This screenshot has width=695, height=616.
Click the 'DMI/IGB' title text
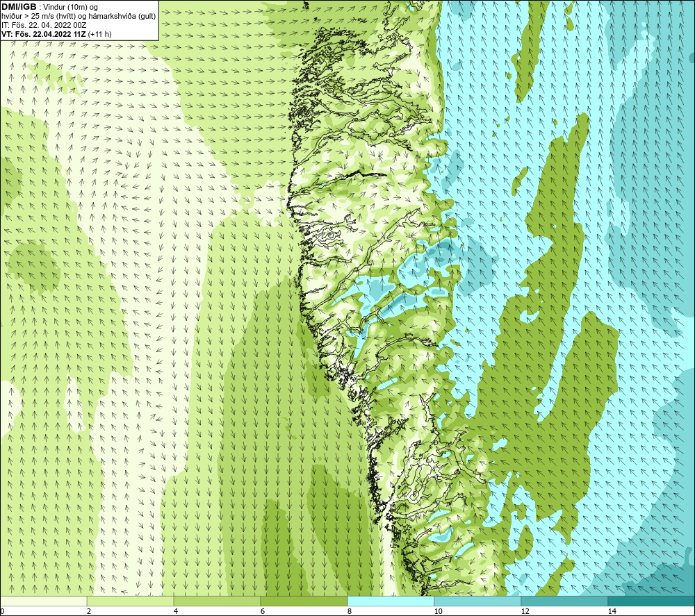19,7
